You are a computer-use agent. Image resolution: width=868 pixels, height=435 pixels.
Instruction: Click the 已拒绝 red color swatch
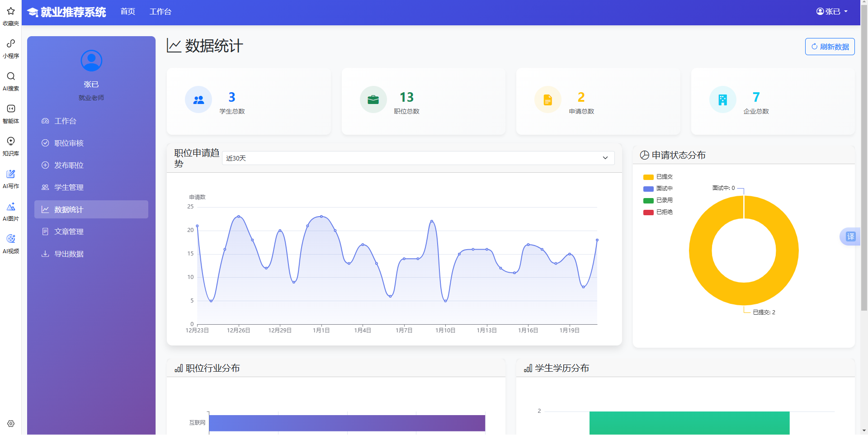[648, 212]
